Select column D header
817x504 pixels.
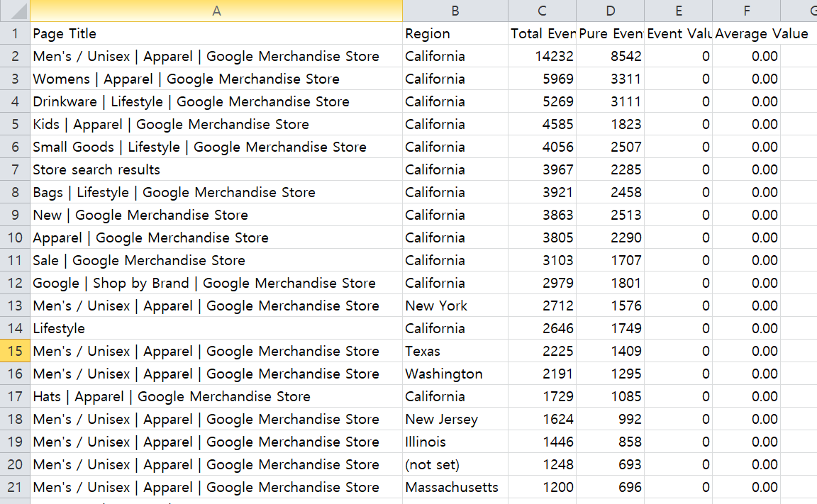pos(610,11)
